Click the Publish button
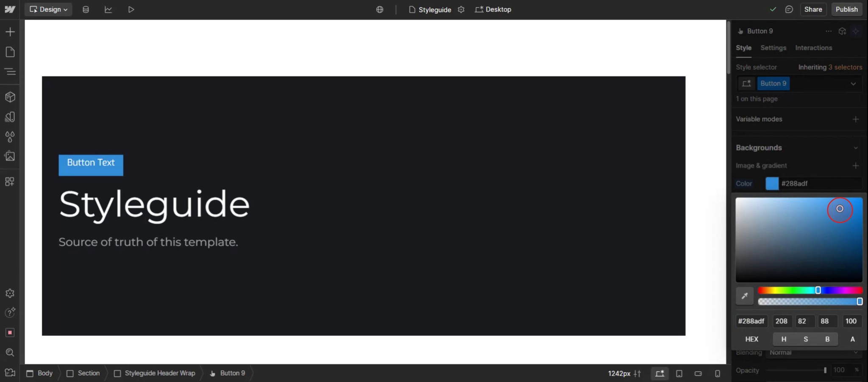 click(846, 9)
